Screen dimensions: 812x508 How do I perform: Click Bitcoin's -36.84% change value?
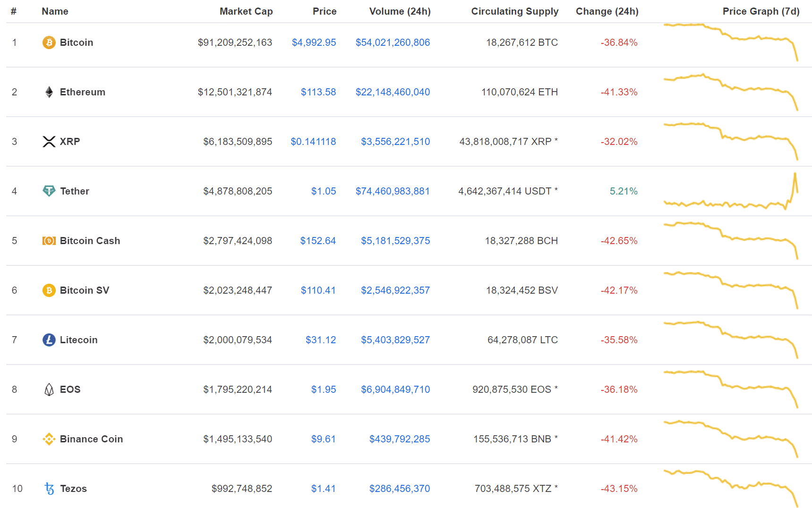[x=619, y=42]
